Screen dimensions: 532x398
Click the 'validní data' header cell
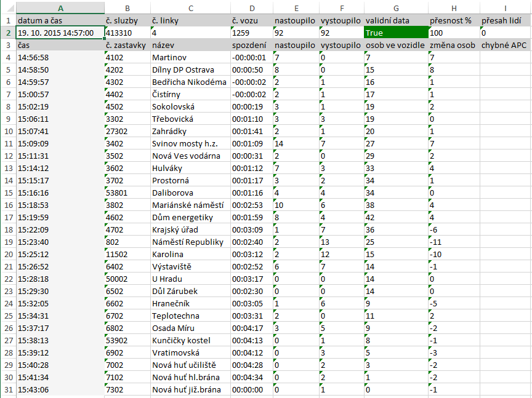397,20
